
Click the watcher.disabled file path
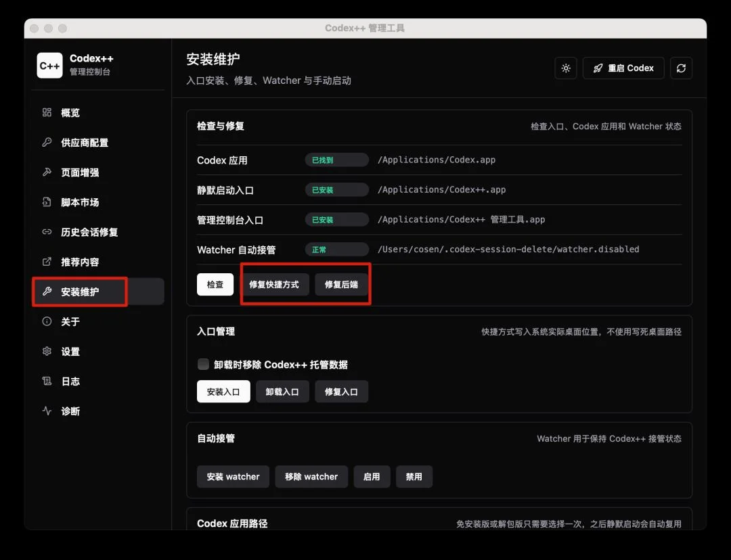coord(508,250)
